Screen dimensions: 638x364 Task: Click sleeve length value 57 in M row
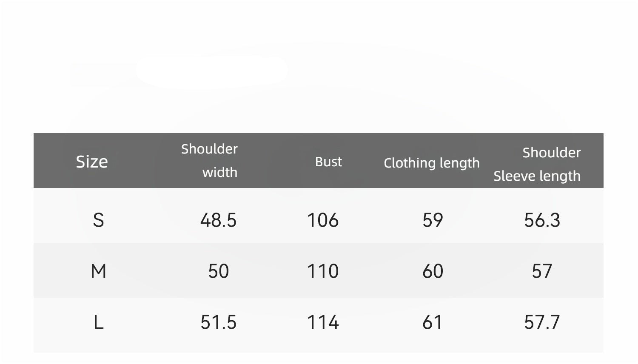542,271
